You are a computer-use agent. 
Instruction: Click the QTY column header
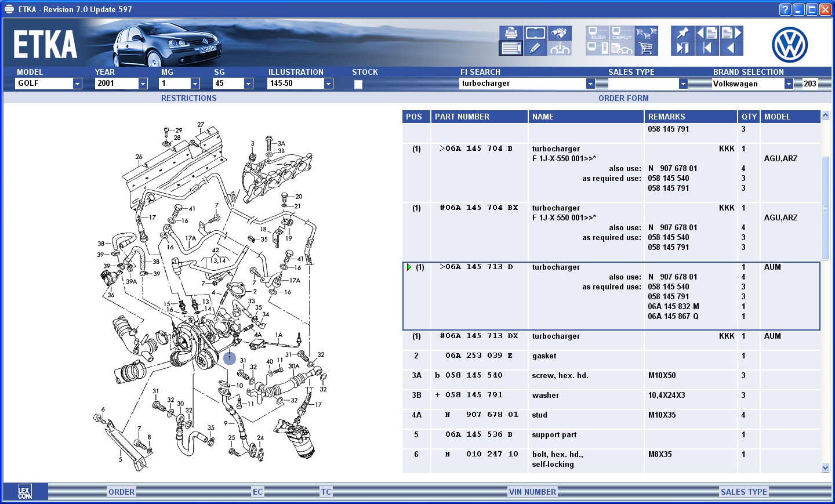click(749, 117)
